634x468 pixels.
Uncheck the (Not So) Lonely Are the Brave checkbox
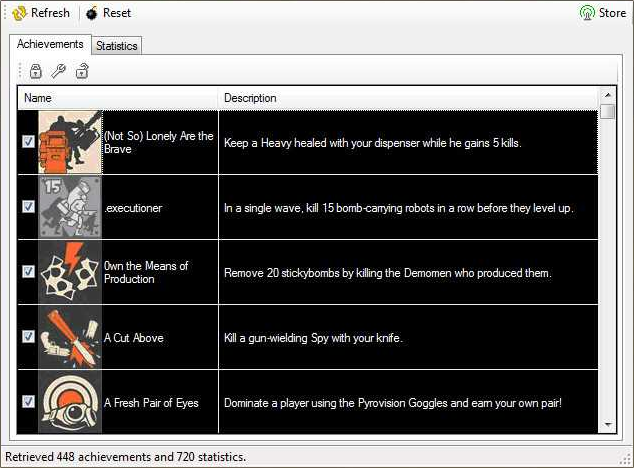(28, 142)
